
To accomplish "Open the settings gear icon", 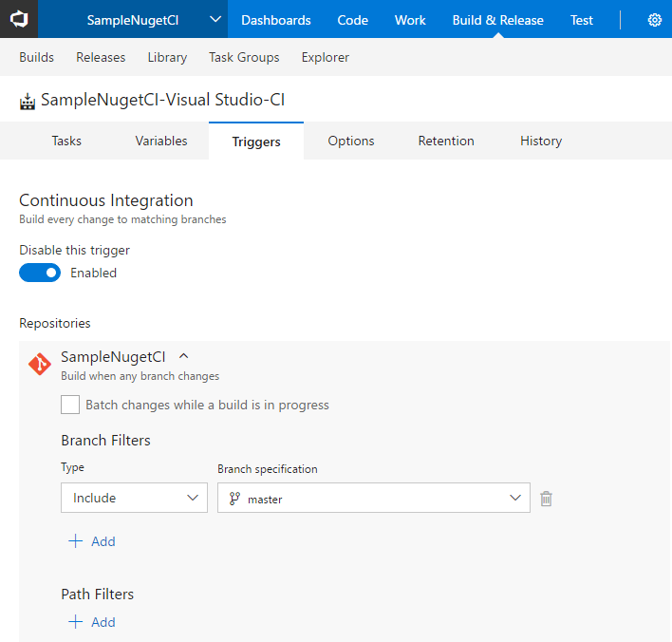I will (654, 20).
